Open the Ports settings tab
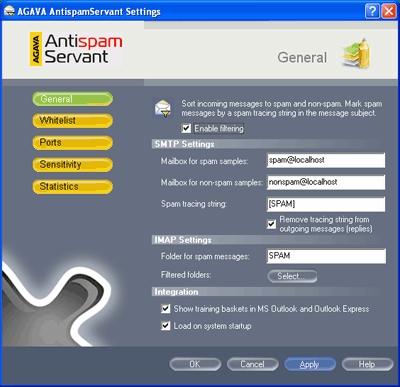This screenshot has width=400, height=387. 73,143
